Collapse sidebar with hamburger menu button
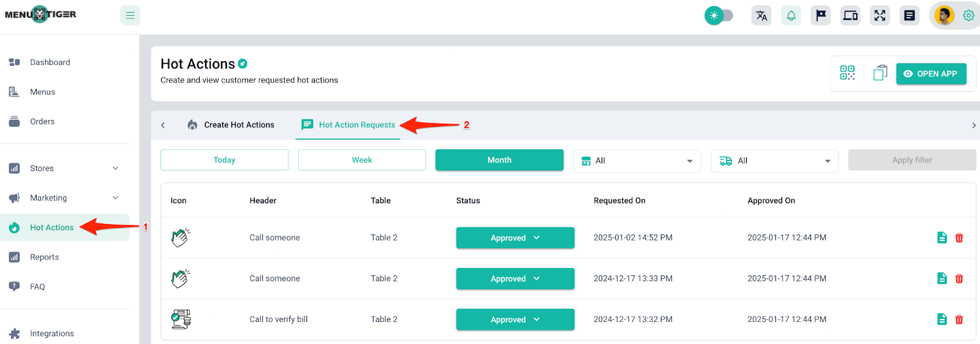 click(x=130, y=15)
